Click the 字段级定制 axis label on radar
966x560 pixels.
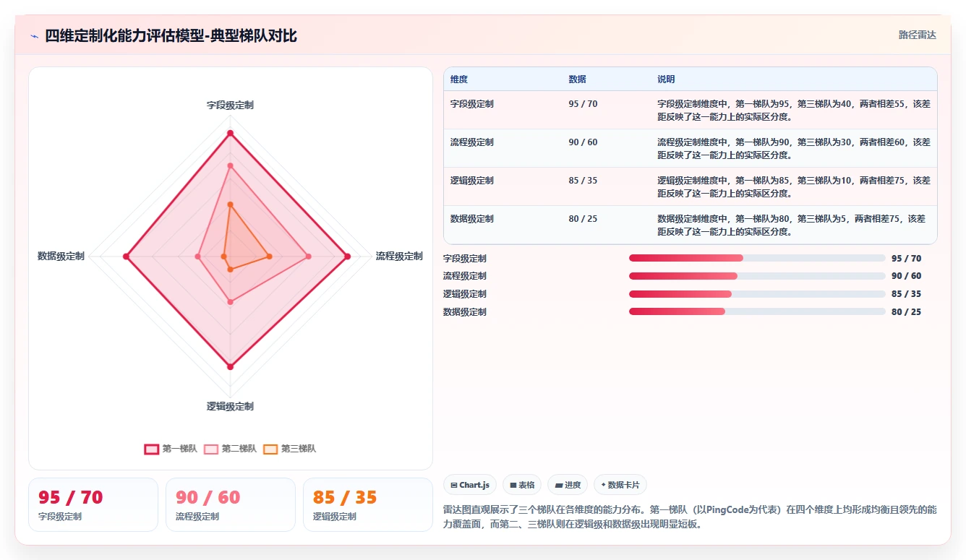click(x=230, y=105)
